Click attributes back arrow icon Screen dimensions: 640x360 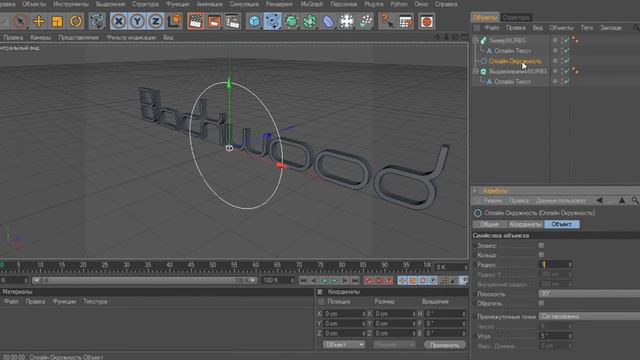pos(599,200)
